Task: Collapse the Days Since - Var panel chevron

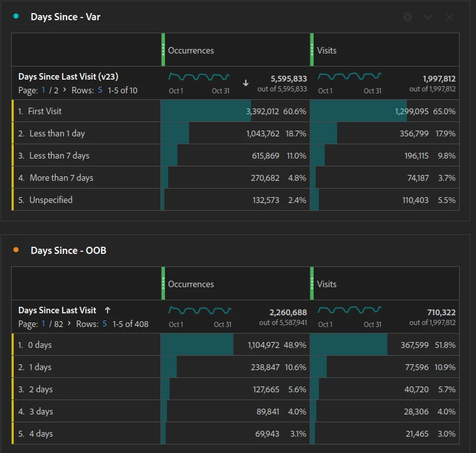Action: [x=428, y=17]
